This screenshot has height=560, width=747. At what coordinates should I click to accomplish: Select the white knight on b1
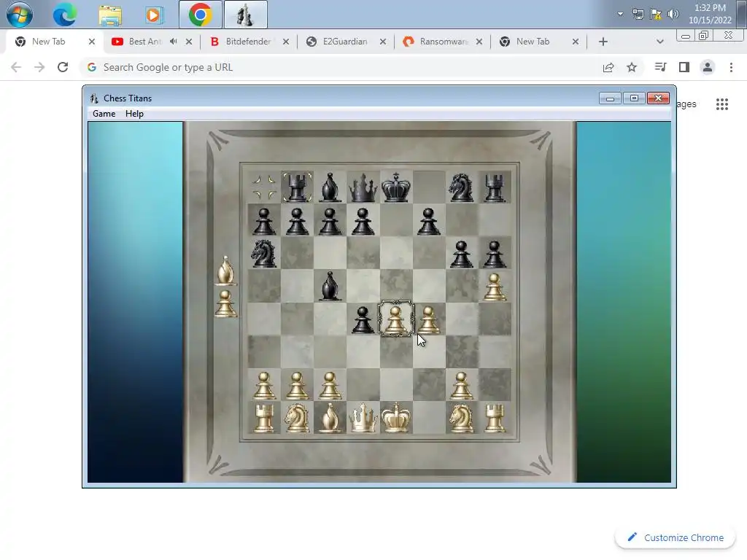tap(297, 417)
